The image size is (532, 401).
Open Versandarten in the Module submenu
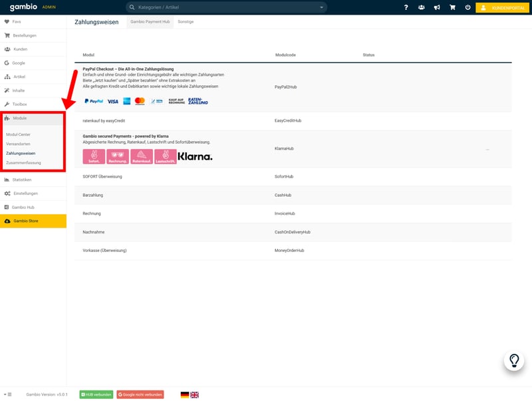point(18,144)
